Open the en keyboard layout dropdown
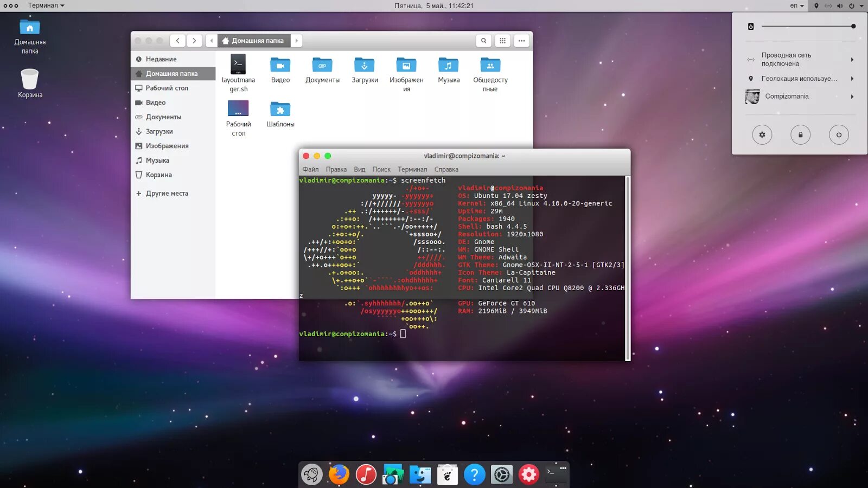 click(797, 5)
